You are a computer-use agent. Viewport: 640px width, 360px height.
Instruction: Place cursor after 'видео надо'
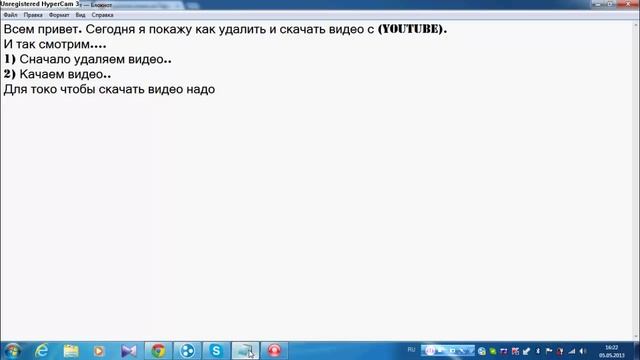click(216, 89)
